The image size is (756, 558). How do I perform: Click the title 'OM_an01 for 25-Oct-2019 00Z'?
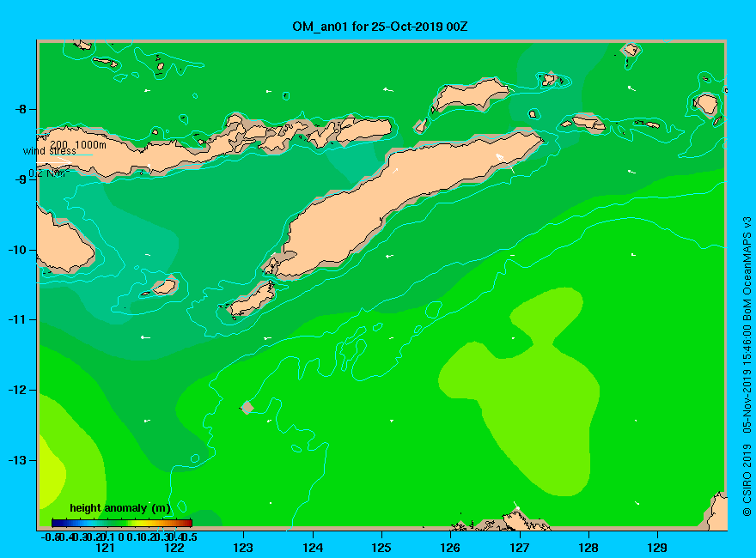tap(380, 27)
